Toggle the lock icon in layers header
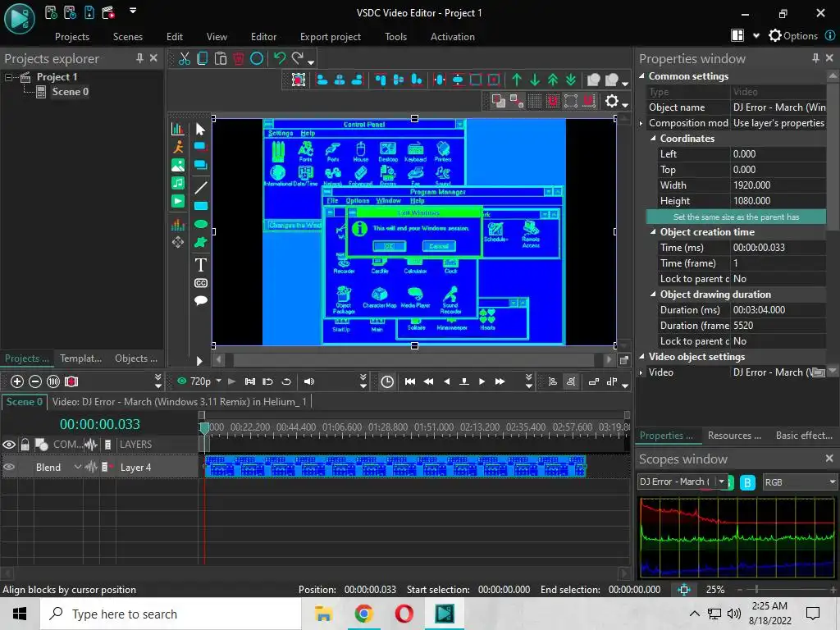The width and height of the screenshot is (840, 630). pos(25,444)
